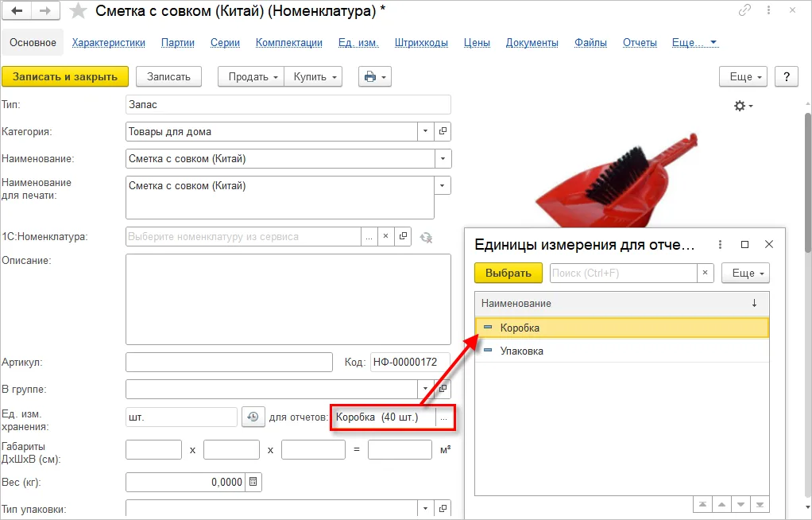Open Категория item in new window
812x520 pixels.
(x=443, y=132)
